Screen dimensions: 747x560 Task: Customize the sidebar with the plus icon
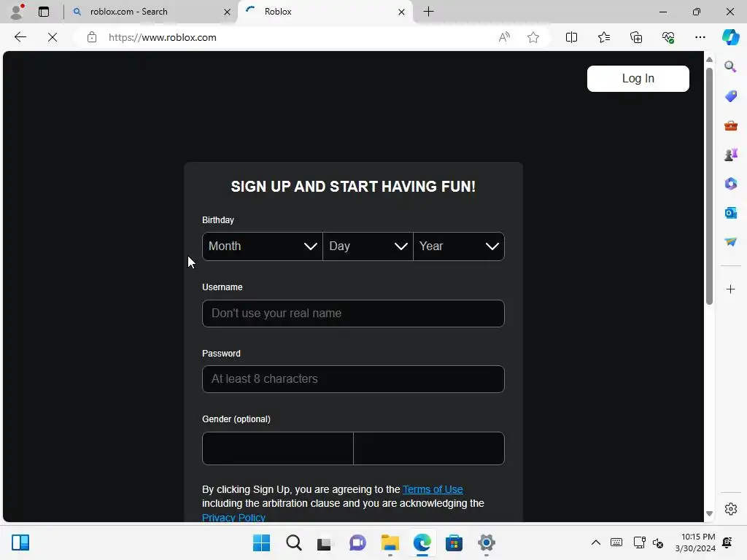730,289
